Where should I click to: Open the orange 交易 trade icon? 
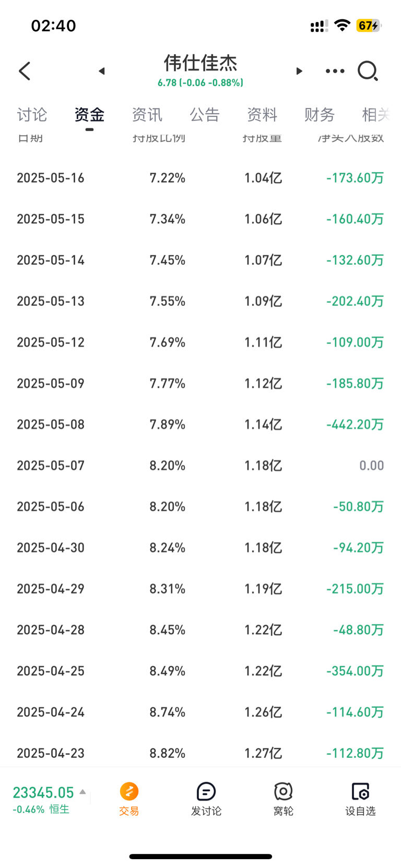[129, 791]
